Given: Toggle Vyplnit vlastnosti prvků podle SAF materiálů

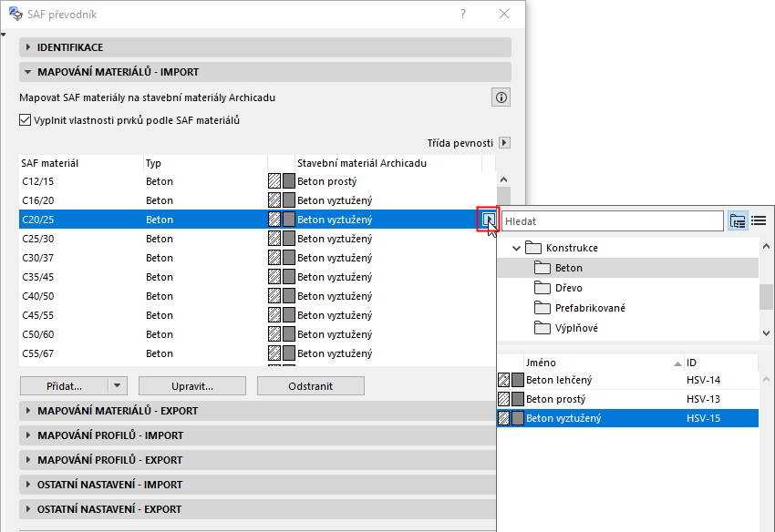Looking at the screenshot, I should 26,120.
